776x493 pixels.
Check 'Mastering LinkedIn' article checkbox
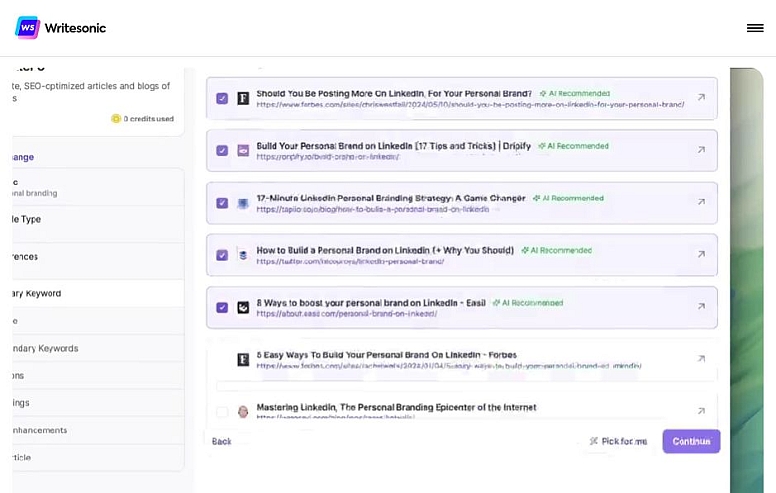pyautogui.click(x=222, y=412)
